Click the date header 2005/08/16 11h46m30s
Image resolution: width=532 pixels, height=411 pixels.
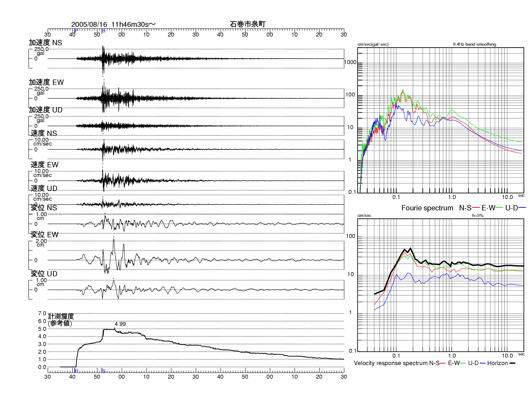[113, 24]
